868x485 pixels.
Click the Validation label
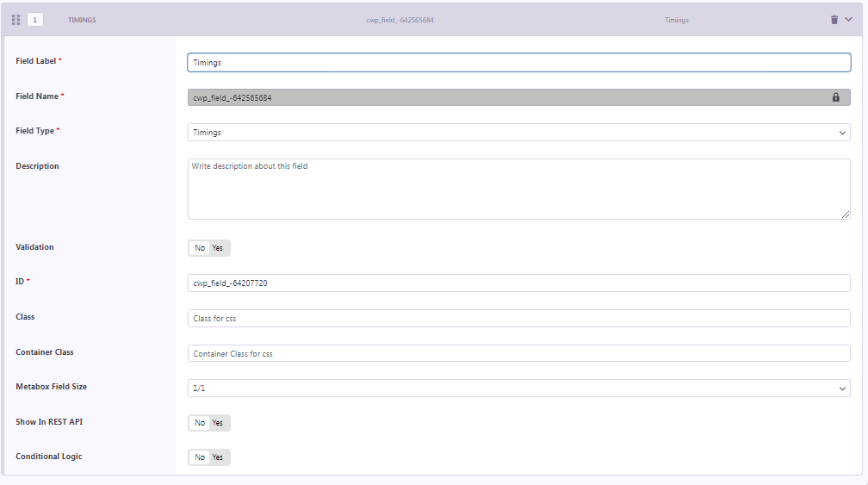pyautogui.click(x=34, y=247)
